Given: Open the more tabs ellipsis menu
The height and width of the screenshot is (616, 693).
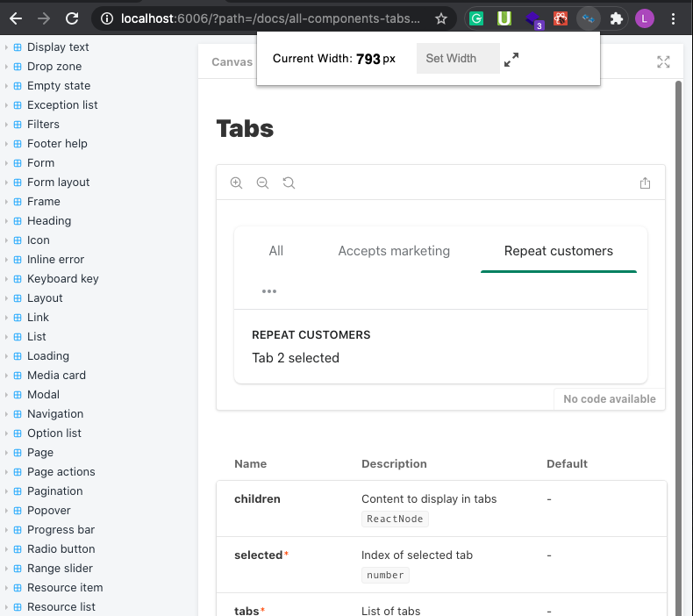Looking at the screenshot, I should click(x=268, y=291).
